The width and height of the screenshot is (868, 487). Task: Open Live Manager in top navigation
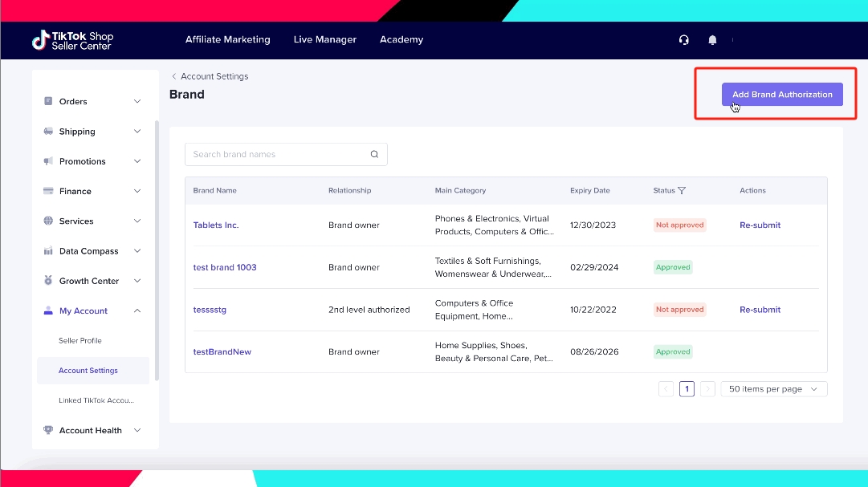point(325,39)
